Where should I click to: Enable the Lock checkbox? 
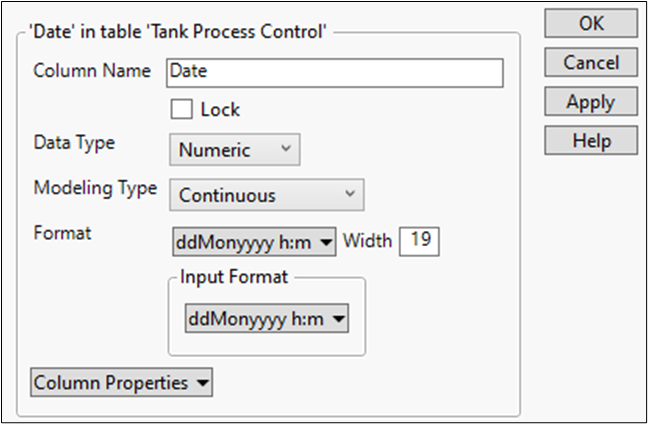[182, 109]
